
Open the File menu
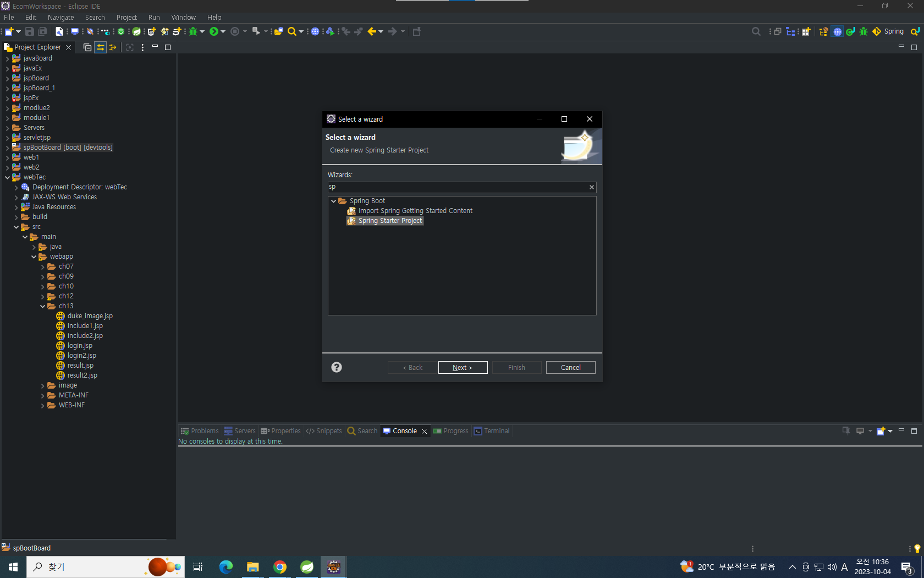click(9, 18)
